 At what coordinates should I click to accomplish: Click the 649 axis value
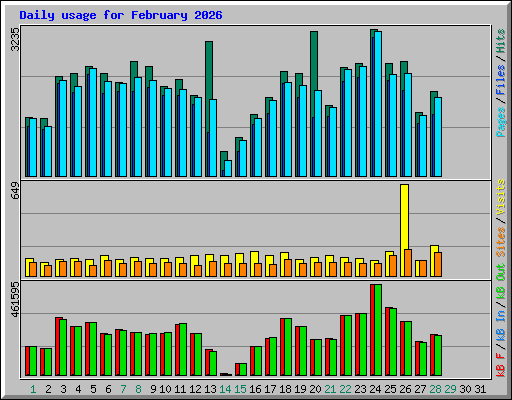coord(15,191)
